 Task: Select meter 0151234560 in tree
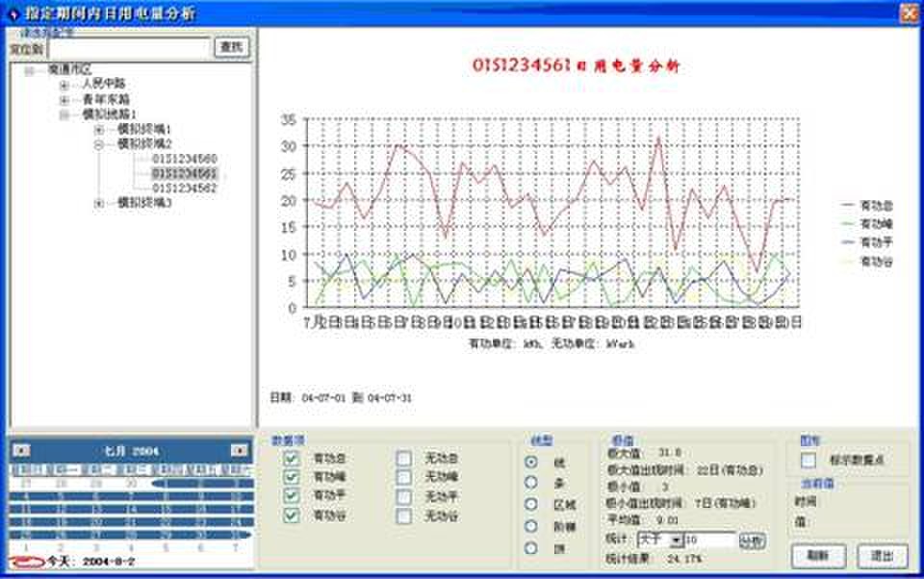184,159
